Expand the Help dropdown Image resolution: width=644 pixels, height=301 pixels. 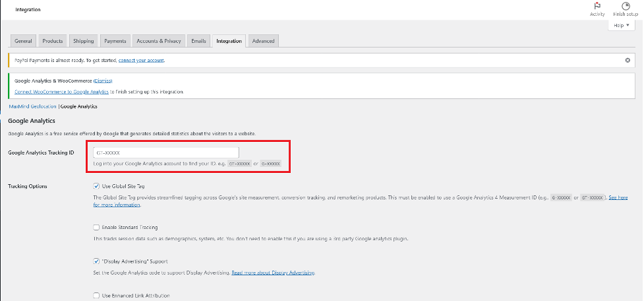tap(622, 26)
